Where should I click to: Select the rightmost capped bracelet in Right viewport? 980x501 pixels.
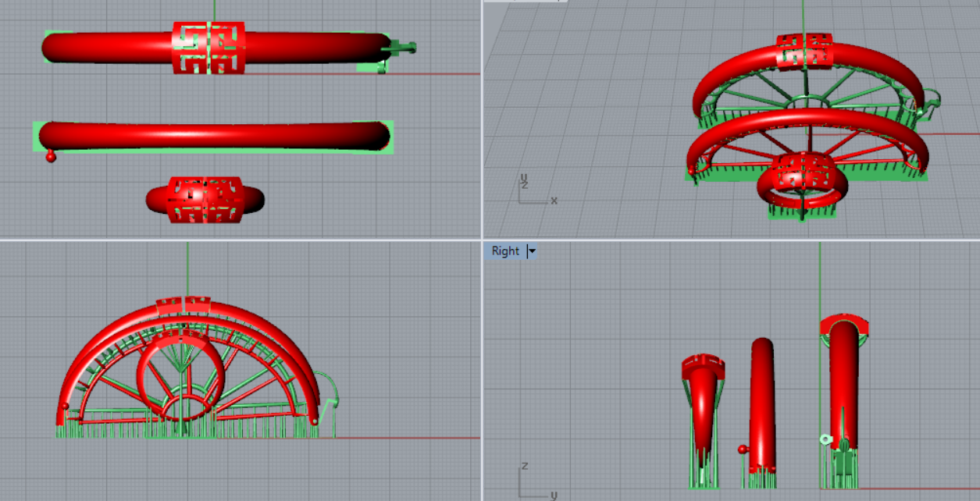click(x=843, y=382)
